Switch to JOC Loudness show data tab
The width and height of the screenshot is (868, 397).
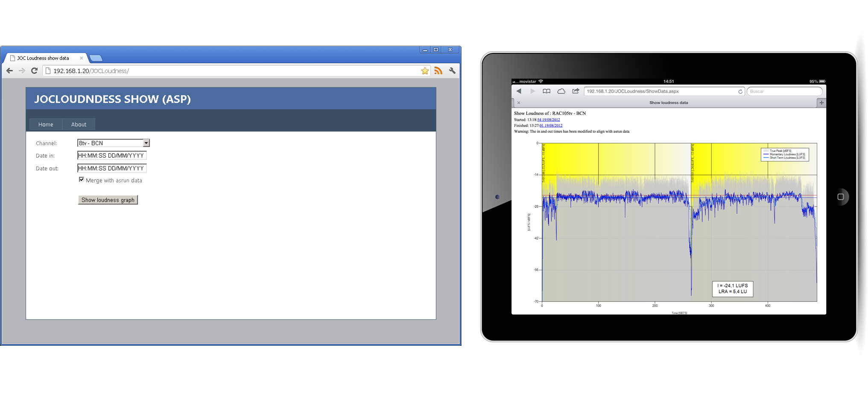pyautogui.click(x=44, y=58)
